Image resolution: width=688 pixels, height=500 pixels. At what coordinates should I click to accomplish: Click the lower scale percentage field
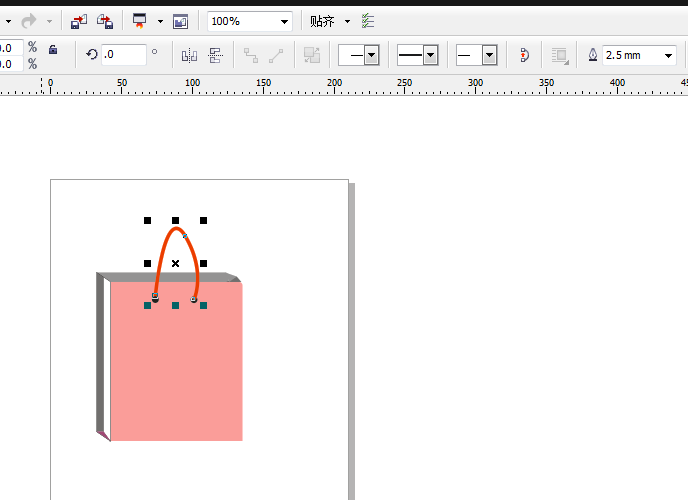click(11, 64)
